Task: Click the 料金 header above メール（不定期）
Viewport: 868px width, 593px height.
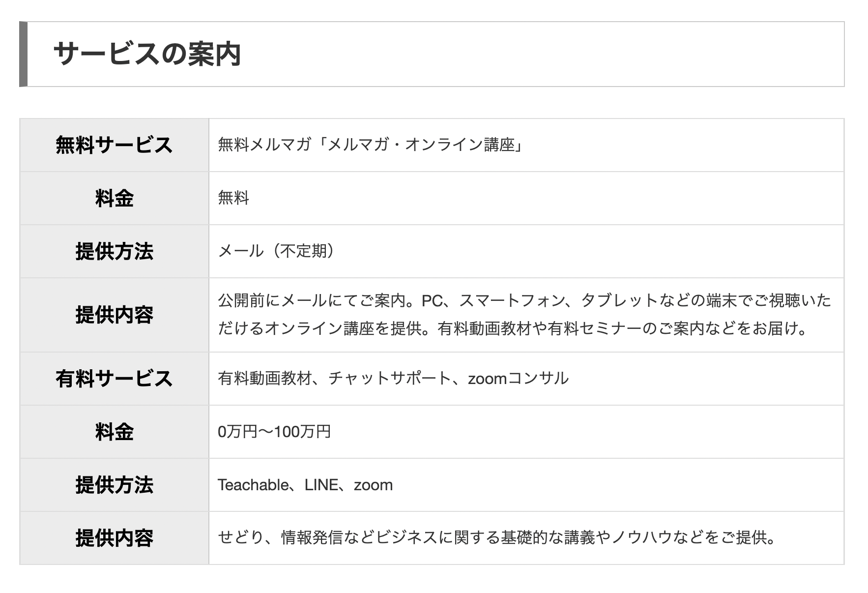Action: (114, 198)
